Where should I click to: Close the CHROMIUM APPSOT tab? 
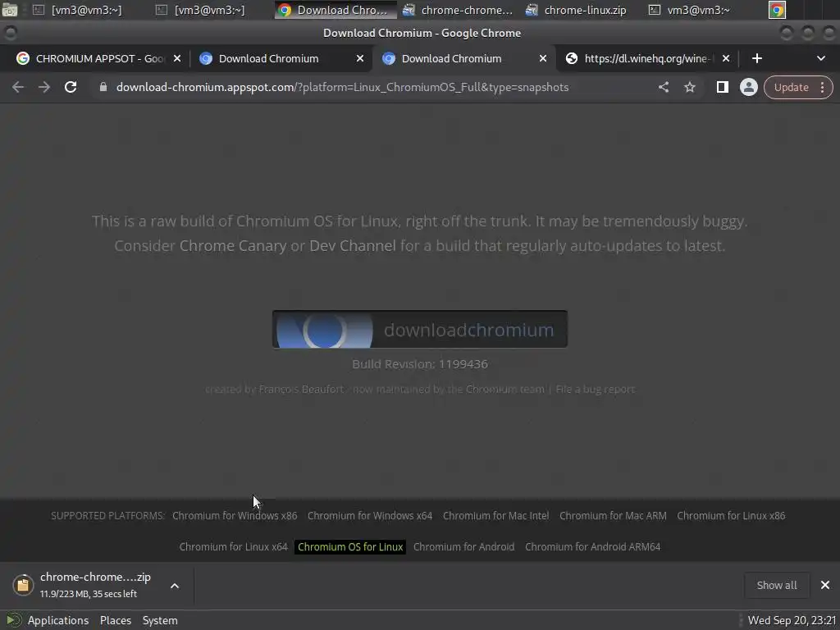point(177,58)
